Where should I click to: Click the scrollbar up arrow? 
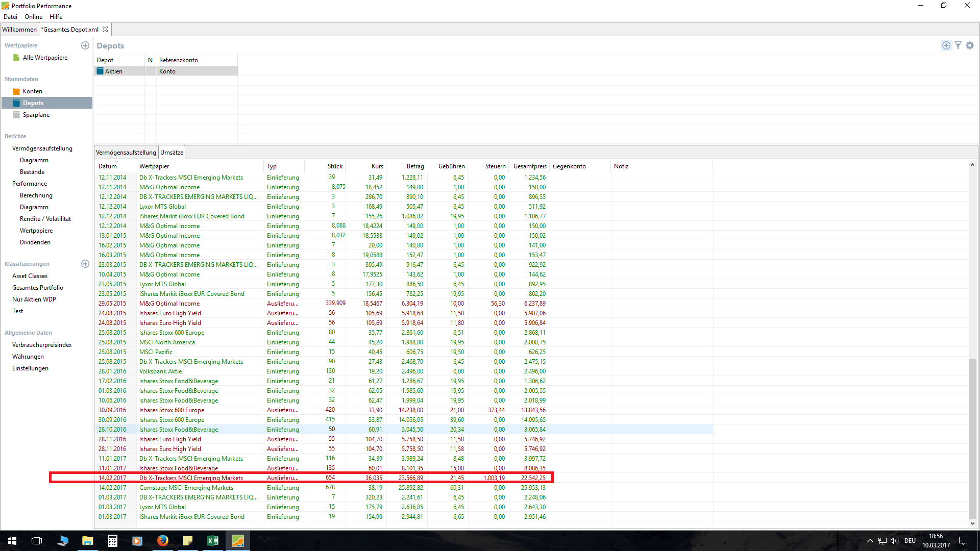[972, 165]
